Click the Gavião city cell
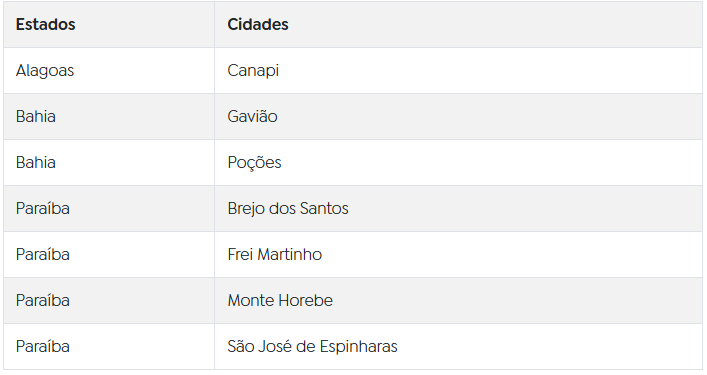Screen dimensions: 707x375 tap(458, 116)
